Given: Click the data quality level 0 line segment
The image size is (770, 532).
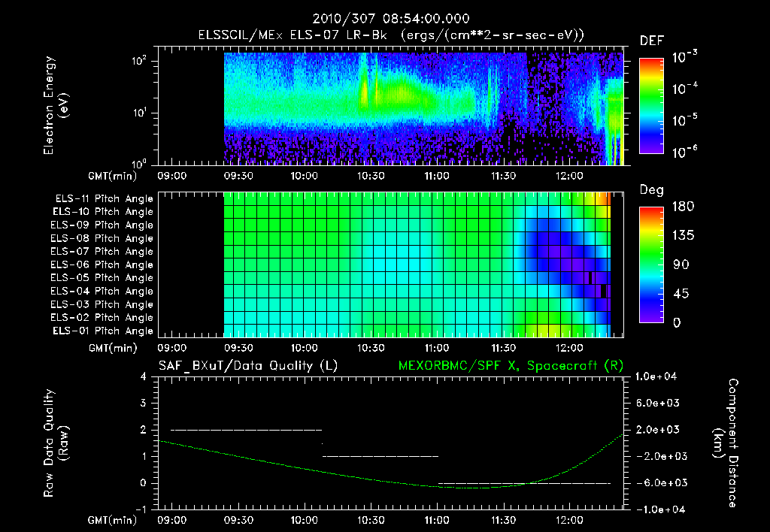Looking at the screenshot, I should click(524, 483).
